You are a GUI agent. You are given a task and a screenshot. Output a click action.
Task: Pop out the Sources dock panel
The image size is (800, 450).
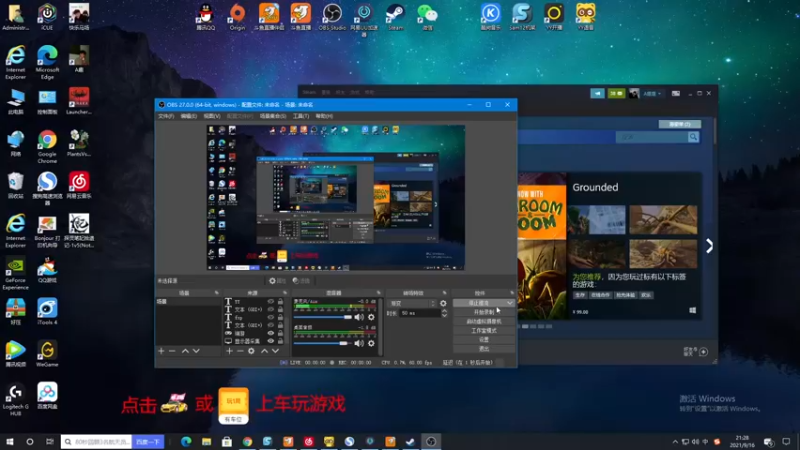tap(285, 293)
